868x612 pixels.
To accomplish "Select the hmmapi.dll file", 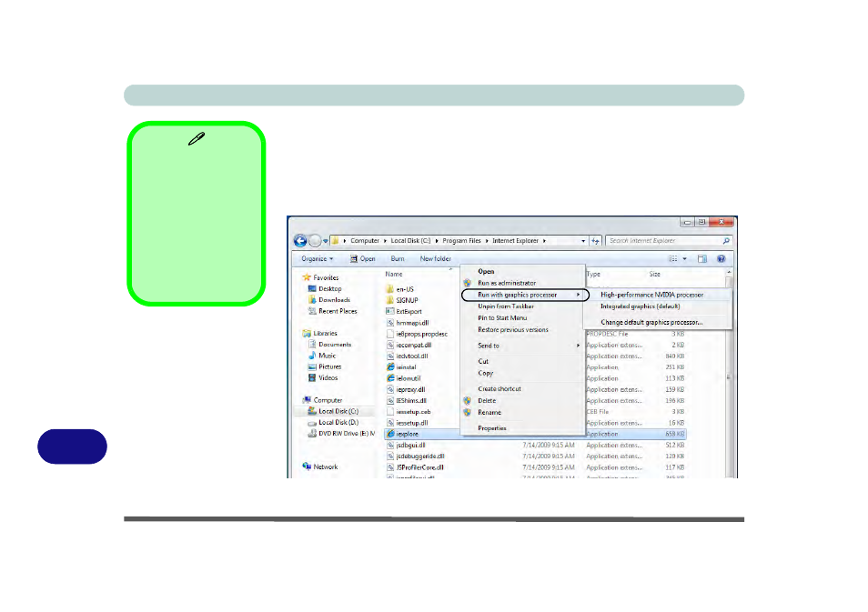I will click(x=408, y=323).
